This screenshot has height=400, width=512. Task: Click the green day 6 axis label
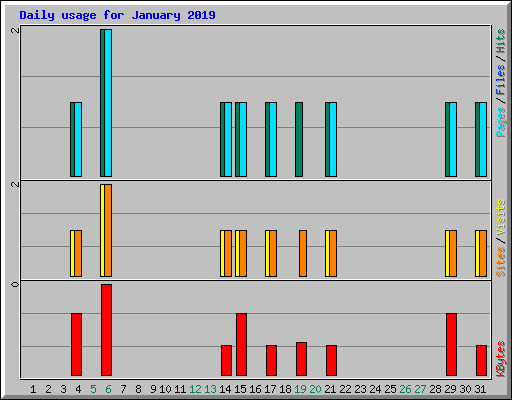108,389
